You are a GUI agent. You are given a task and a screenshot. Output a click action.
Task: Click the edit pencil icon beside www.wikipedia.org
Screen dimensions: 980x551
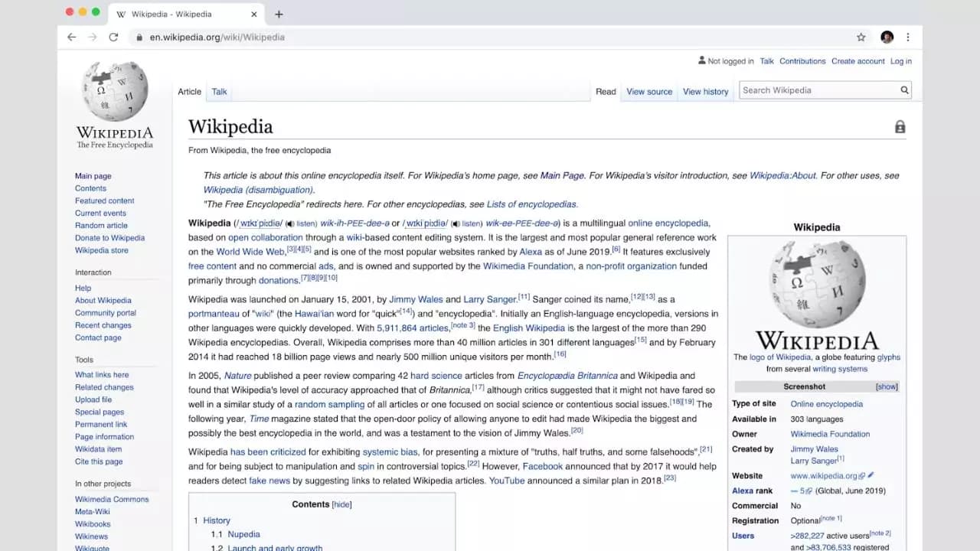click(871, 475)
